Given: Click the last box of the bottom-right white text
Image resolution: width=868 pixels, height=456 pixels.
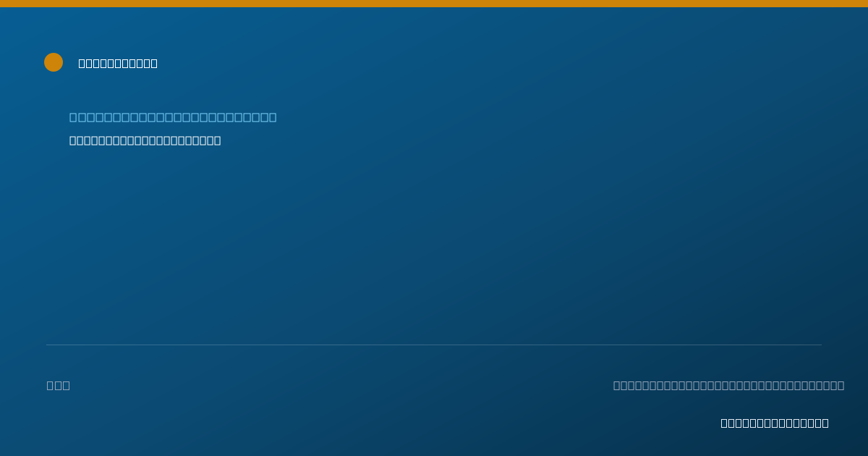Looking at the screenshot, I should [825, 423].
